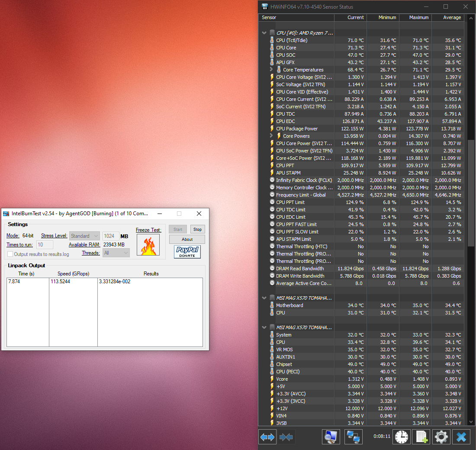
Task: Click the IntelBurnTest title bar app icon
Action: tap(6, 214)
